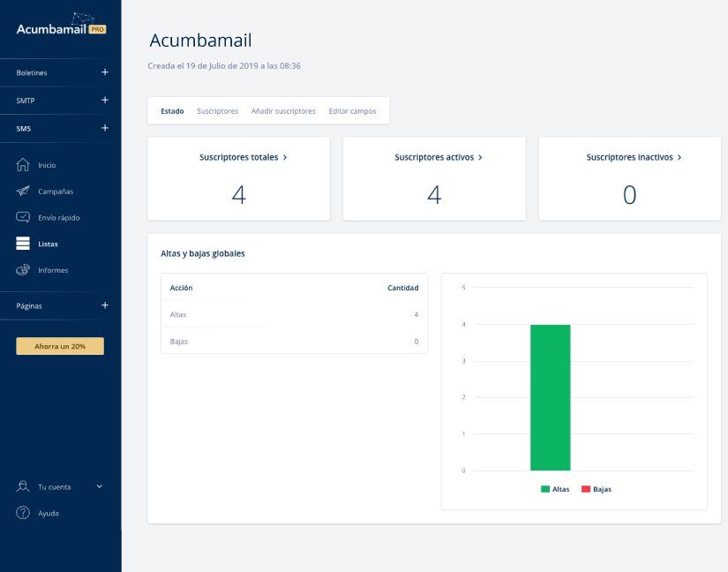
Task: Expand the SMTP section plus sign
Action: pyautogui.click(x=105, y=100)
